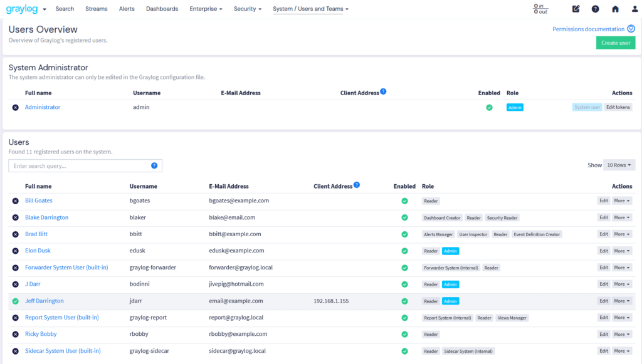
Task: Open the 10 Rows page size dropdown
Action: 619,165
